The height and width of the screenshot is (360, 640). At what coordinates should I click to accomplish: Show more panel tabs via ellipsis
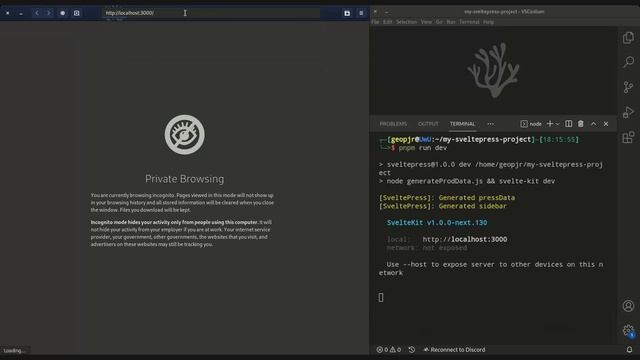(x=490, y=124)
